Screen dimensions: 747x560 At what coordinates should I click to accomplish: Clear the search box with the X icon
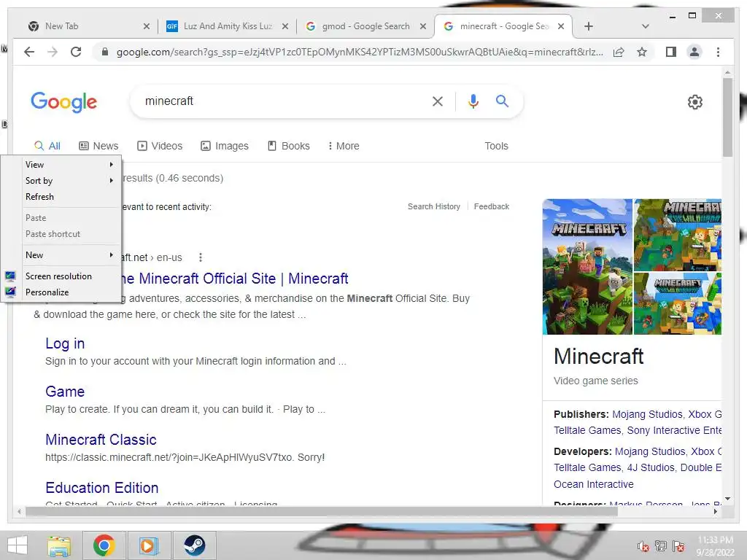(438, 101)
